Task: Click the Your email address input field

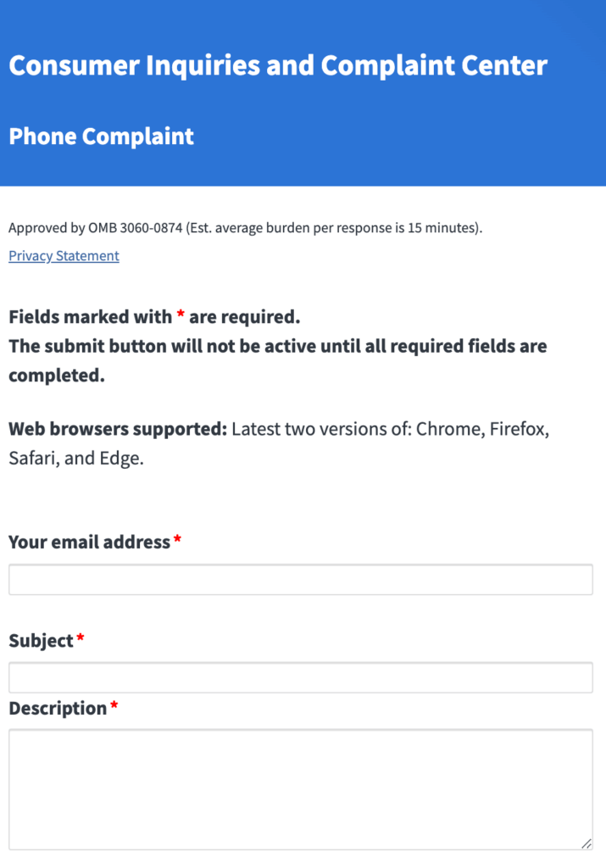Action: click(x=300, y=580)
